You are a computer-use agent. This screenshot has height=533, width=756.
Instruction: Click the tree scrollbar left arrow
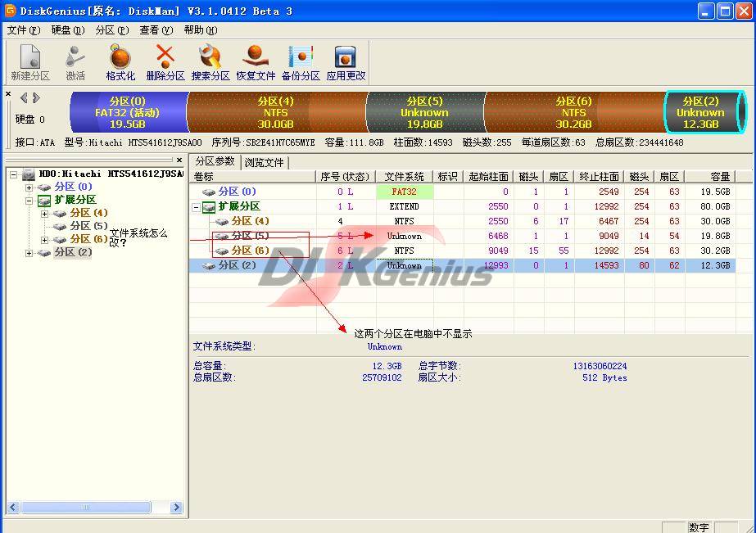[x=13, y=507]
